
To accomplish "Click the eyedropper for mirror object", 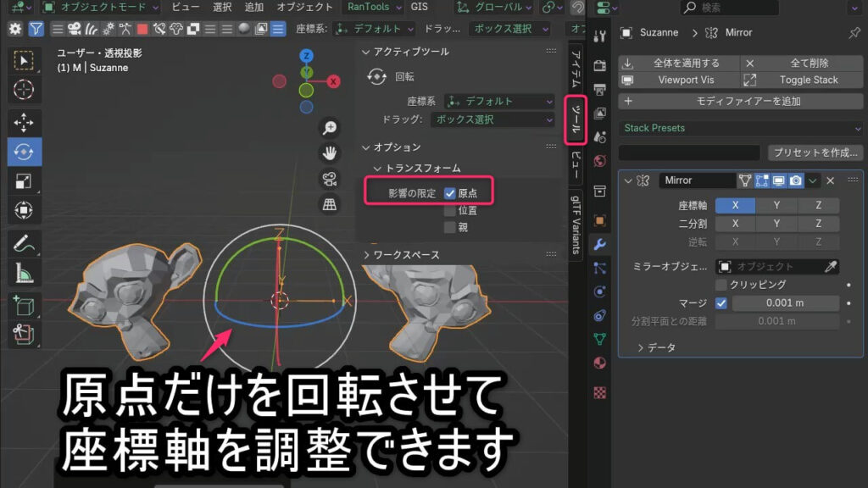I will (832, 266).
